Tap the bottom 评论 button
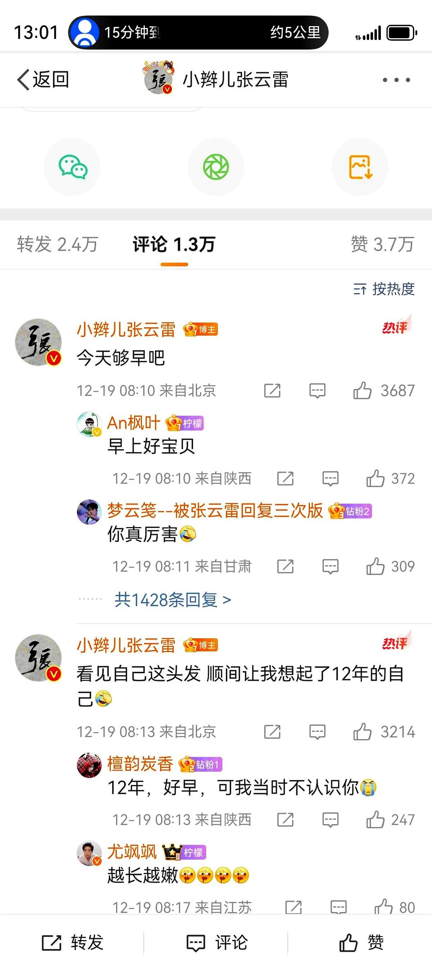The image size is (432, 980). [217, 943]
